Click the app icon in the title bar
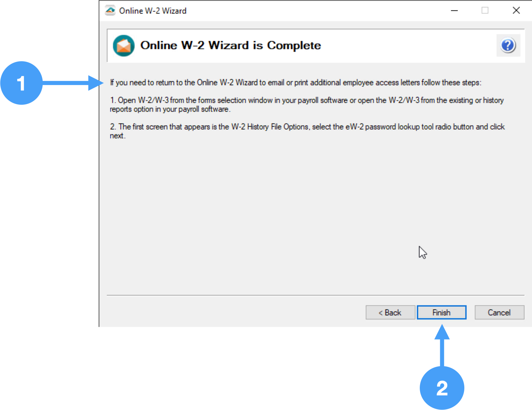Screen dimensions: 532x410 click(110, 11)
